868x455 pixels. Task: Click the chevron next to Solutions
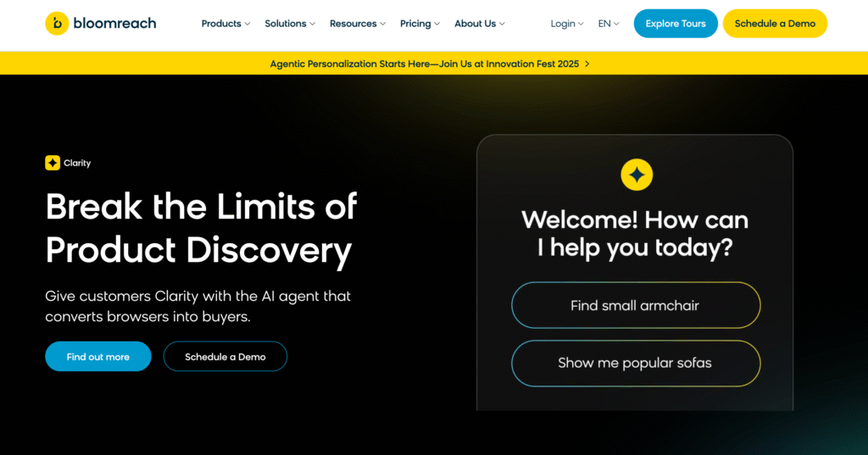coord(312,25)
